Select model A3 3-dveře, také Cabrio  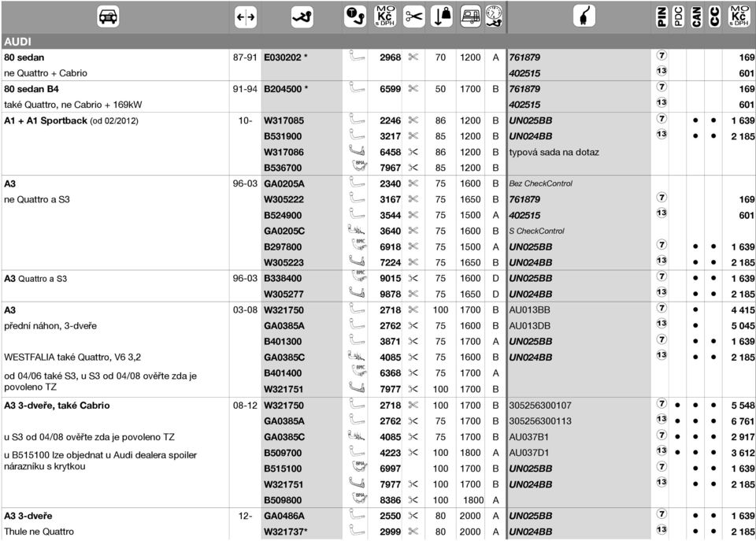tap(57, 406)
